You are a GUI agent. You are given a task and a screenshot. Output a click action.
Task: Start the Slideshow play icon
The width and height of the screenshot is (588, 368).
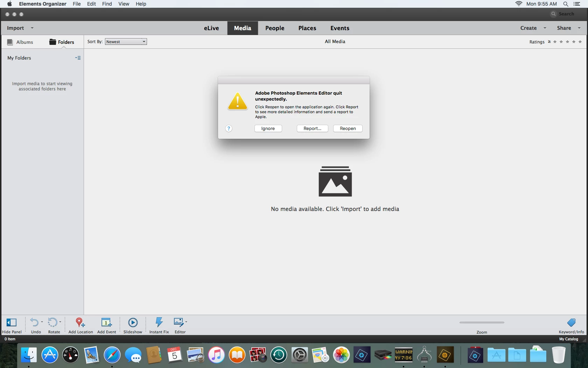point(133,322)
